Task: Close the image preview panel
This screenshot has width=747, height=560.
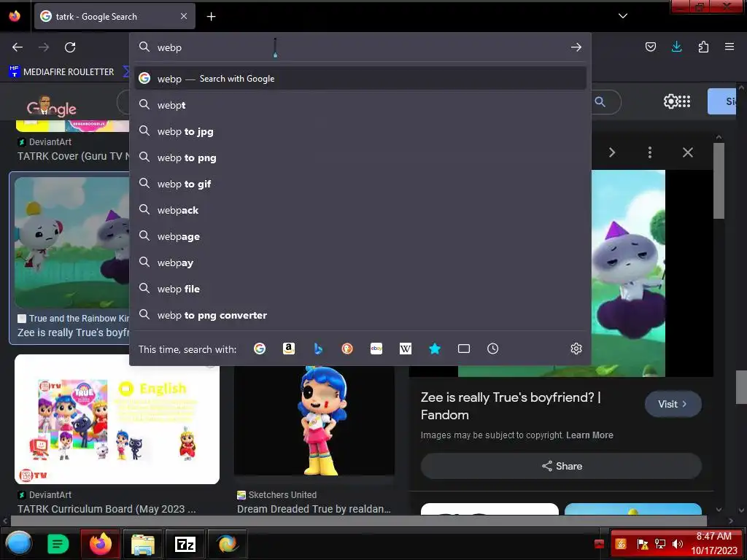Action: click(687, 152)
